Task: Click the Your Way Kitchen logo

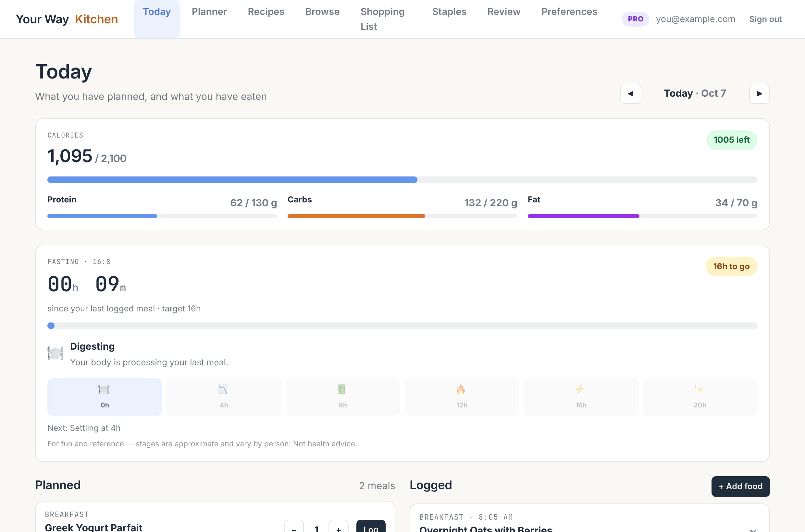Action: [x=67, y=19]
